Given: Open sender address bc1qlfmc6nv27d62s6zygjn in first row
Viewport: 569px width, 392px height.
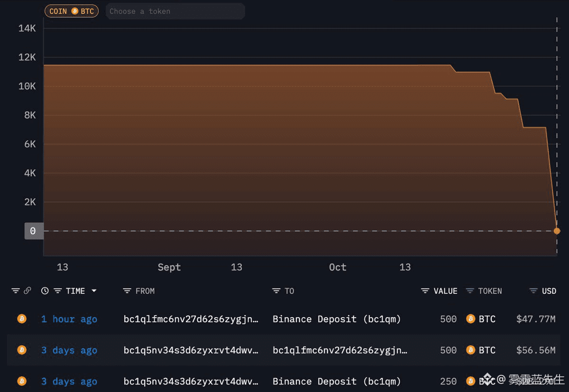Looking at the screenshot, I should coord(191,319).
